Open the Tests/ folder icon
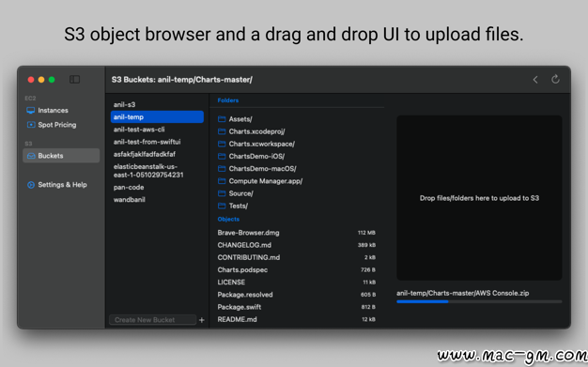 pyautogui.click(x=222, y=206)
